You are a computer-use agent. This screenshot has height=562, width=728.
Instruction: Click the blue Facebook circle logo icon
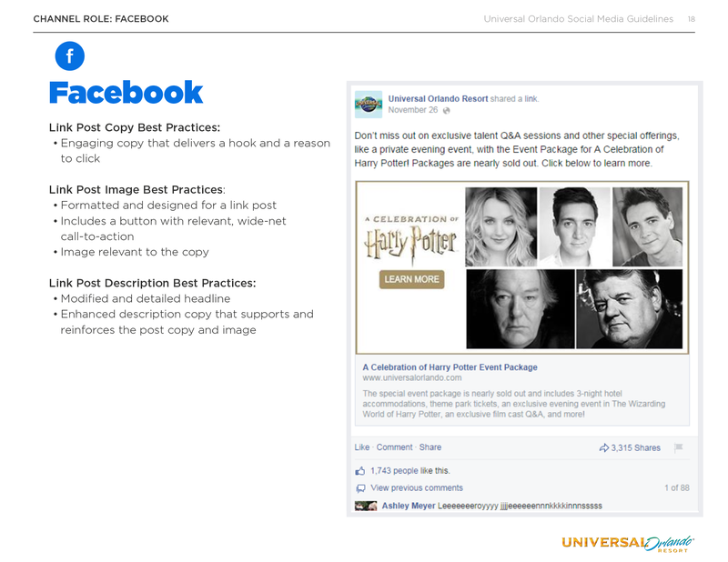coord(70,56)
